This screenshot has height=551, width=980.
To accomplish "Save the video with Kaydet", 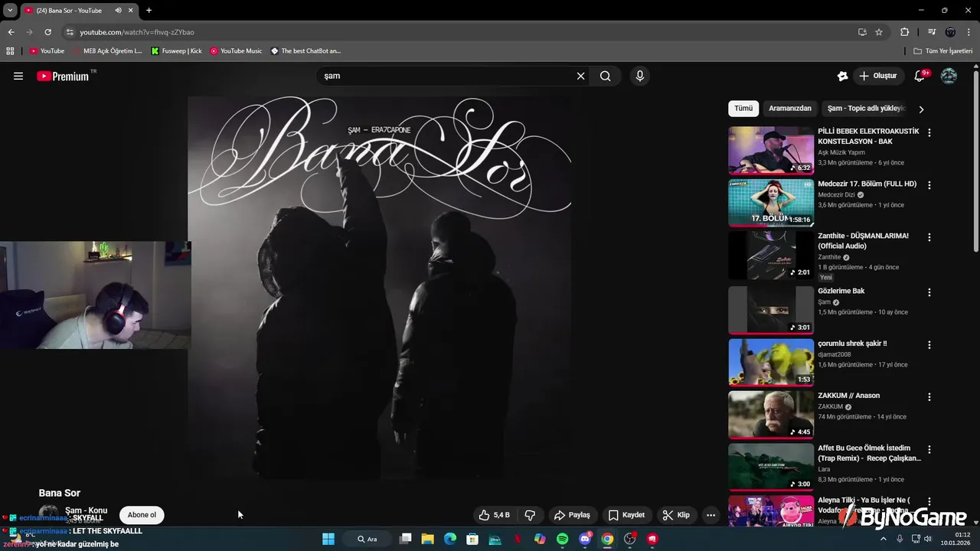I will 626,515.
